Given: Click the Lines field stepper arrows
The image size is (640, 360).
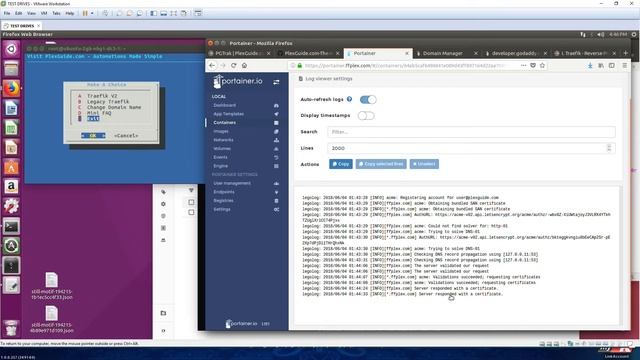Looking at the screenshot, I should pyautogui.click(x=609, y=148).
